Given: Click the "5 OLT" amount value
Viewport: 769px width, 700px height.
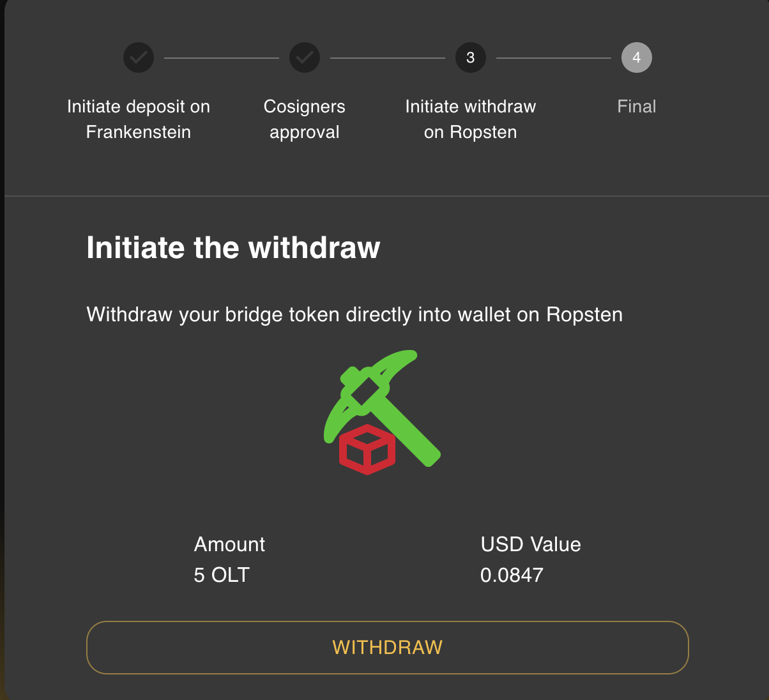Looking at the screenshot, I should 222,575.
